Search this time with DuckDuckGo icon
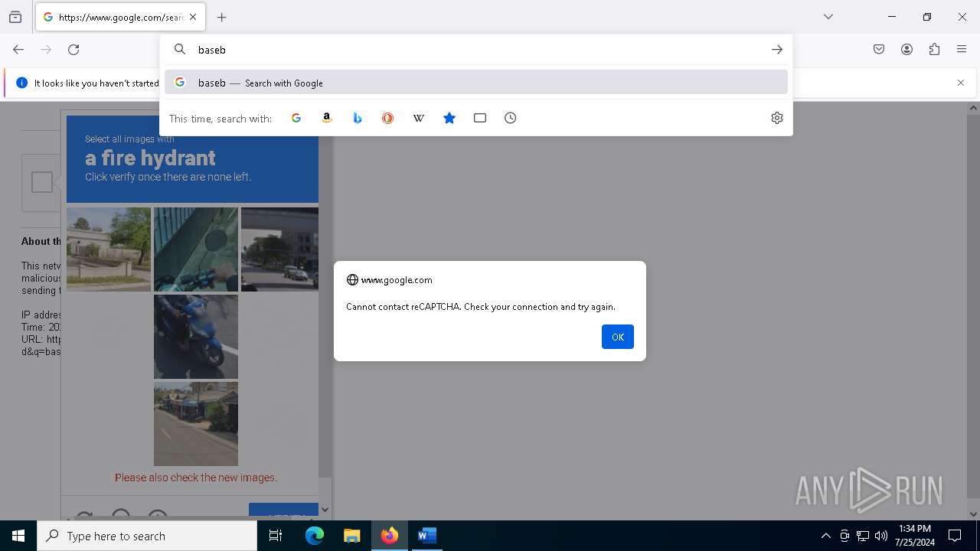Image resolution: width=980 pixels, height=551 pixels. 388,118
